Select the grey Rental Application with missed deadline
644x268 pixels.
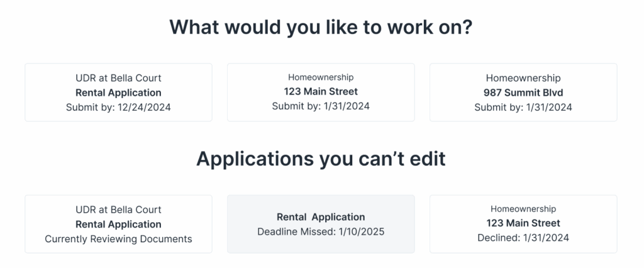click(x=321, y=224)
